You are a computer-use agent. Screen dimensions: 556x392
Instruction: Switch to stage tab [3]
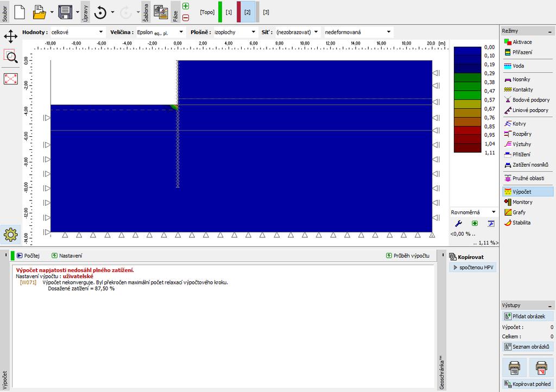[x=266, y=12]
